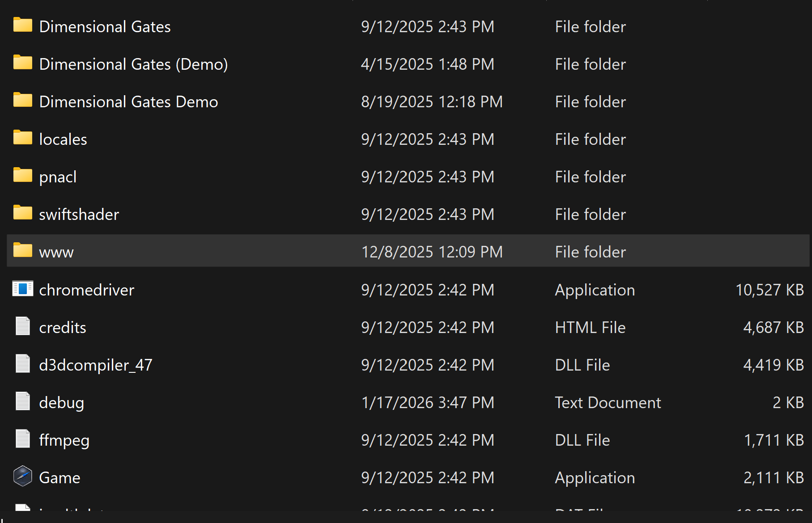This screenshot has width=812, height=523.
Task: Select the chromedriver application icon
Action: (22, 289)
